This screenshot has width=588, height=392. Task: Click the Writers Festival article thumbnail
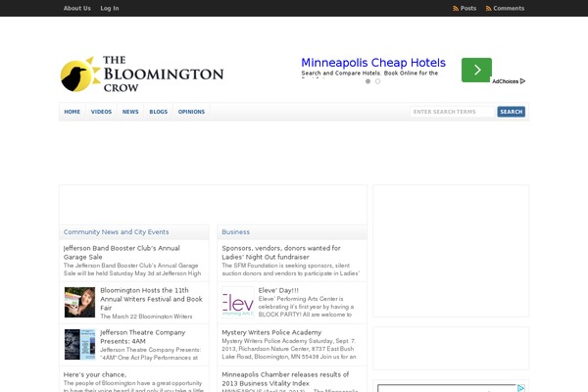79,303
